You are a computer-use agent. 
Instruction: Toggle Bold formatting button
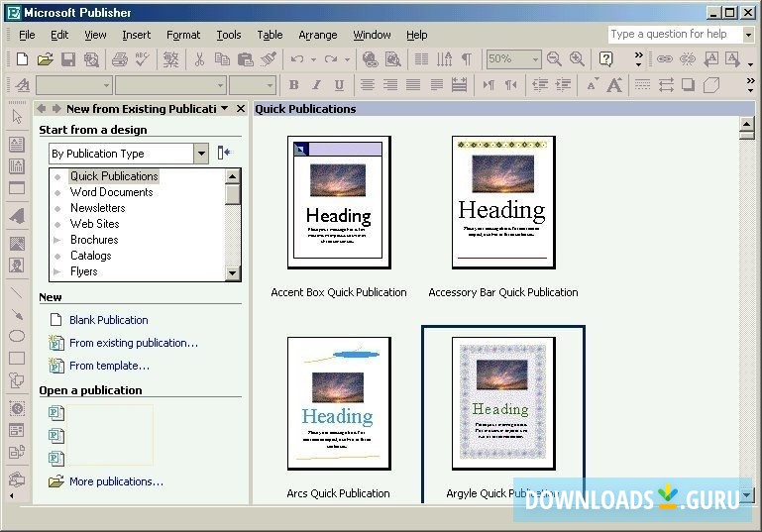[x=293, y=85]
